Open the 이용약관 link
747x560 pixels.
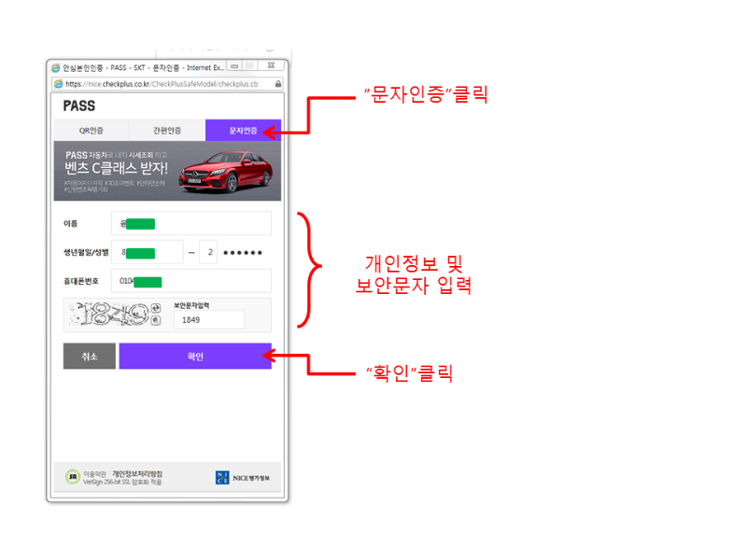[95, 474]
